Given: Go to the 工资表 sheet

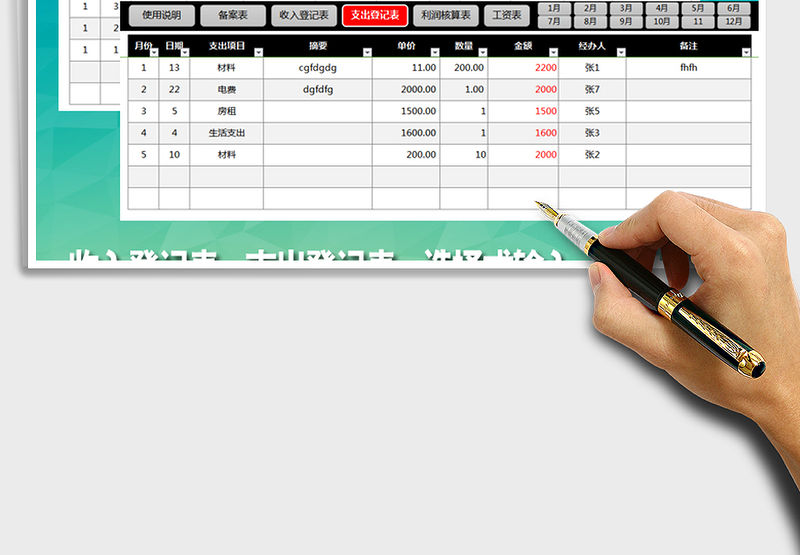Looking at the screenshot, I should [x=509, y=16].
